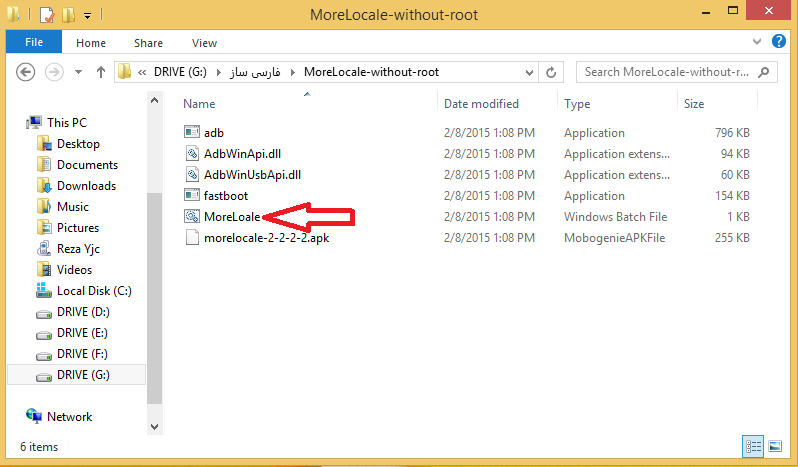This screenshot has height=467, width=798.
Task: Click the window folder icon in title bar
Action: [x=13, y=14]
